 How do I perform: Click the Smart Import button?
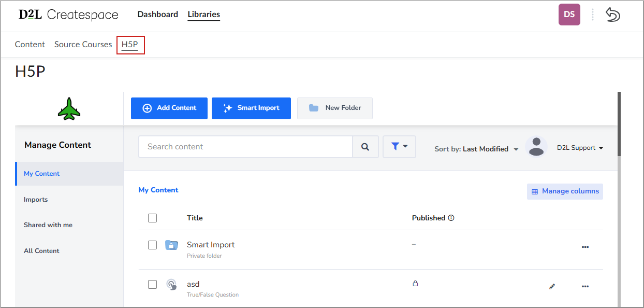251,108
